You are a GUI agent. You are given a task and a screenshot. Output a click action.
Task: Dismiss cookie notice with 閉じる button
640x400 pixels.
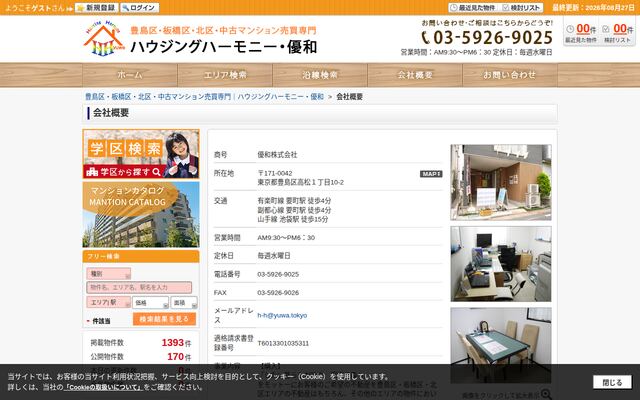pos(612,382)
